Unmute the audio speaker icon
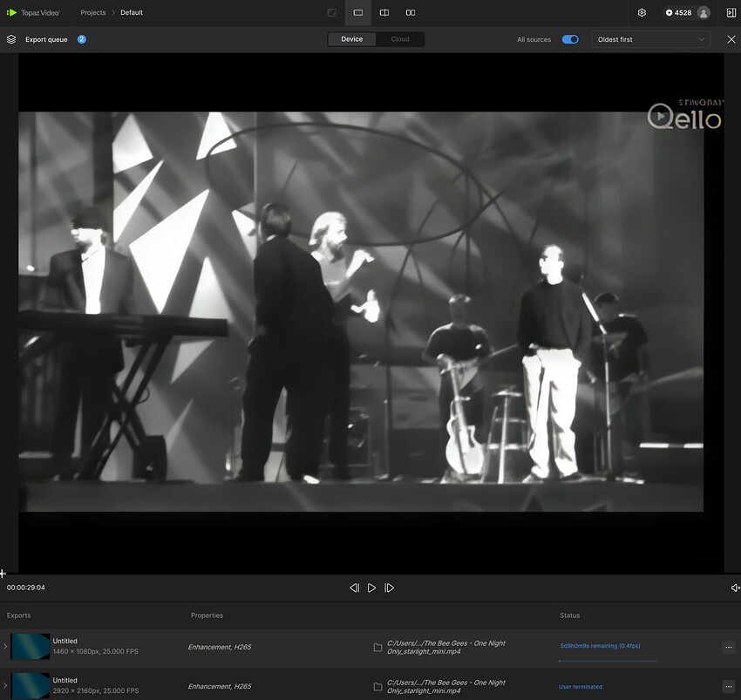Screen dimensions: 741x700 click(735, 588)
